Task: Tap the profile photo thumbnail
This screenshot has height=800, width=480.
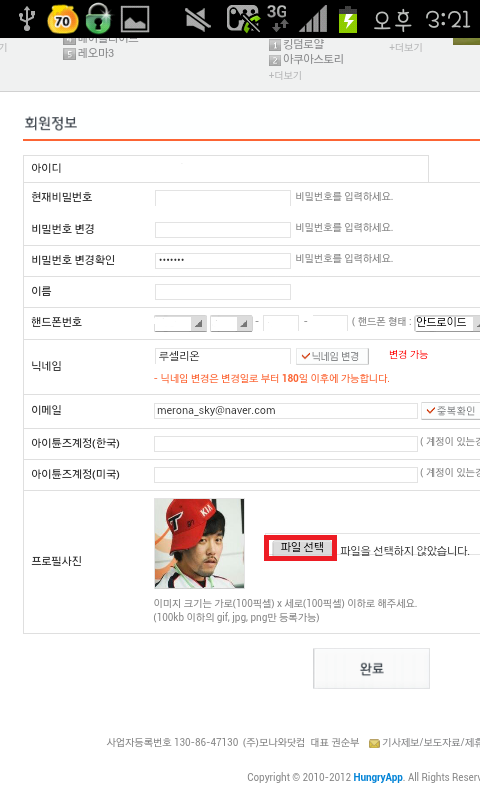Action: pos(199,543)
